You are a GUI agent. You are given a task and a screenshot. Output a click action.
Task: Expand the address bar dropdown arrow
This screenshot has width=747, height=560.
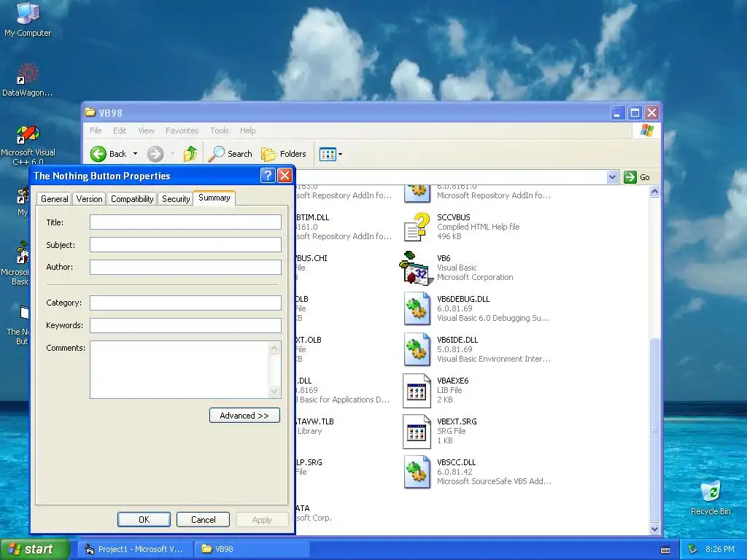(x=612, y=177)
